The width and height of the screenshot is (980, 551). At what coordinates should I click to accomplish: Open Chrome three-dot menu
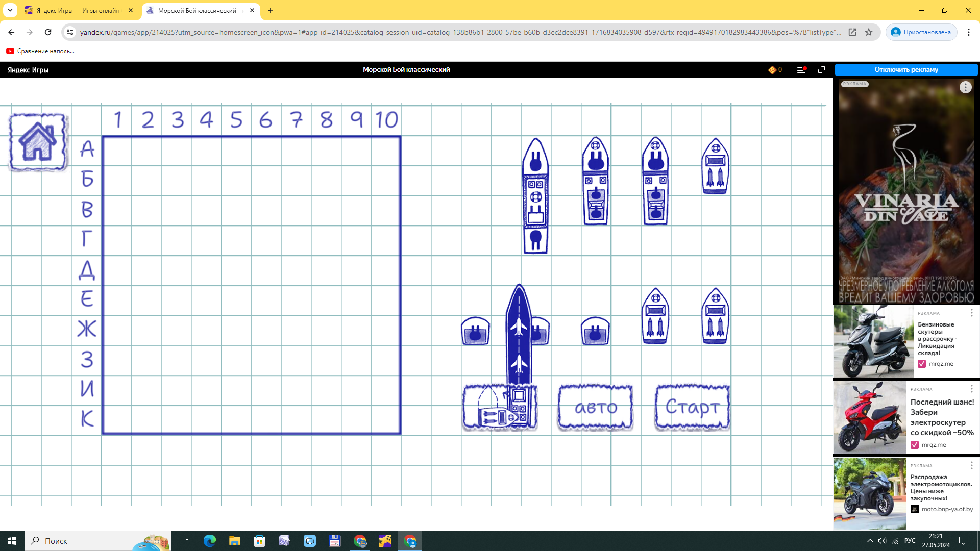pos(968,32)
